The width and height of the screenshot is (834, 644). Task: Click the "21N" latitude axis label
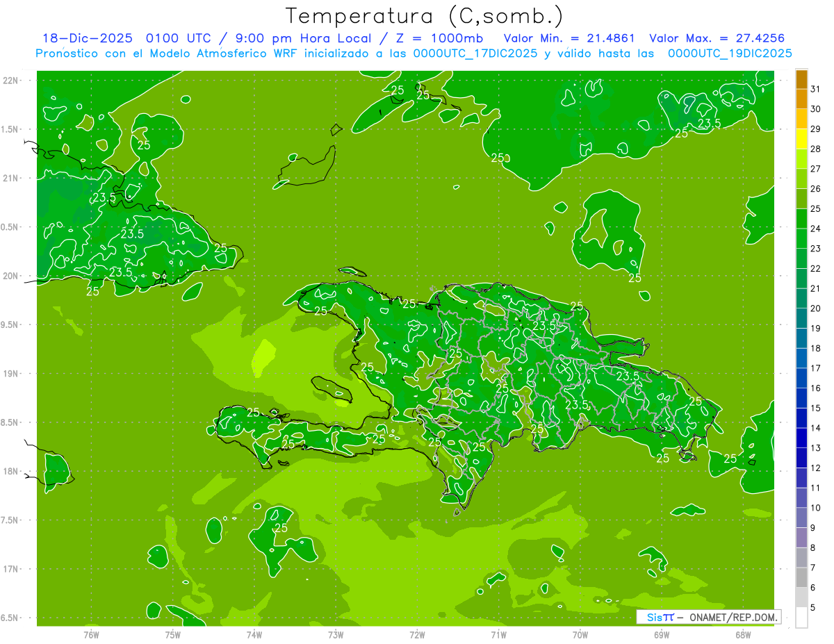point(10,178)
